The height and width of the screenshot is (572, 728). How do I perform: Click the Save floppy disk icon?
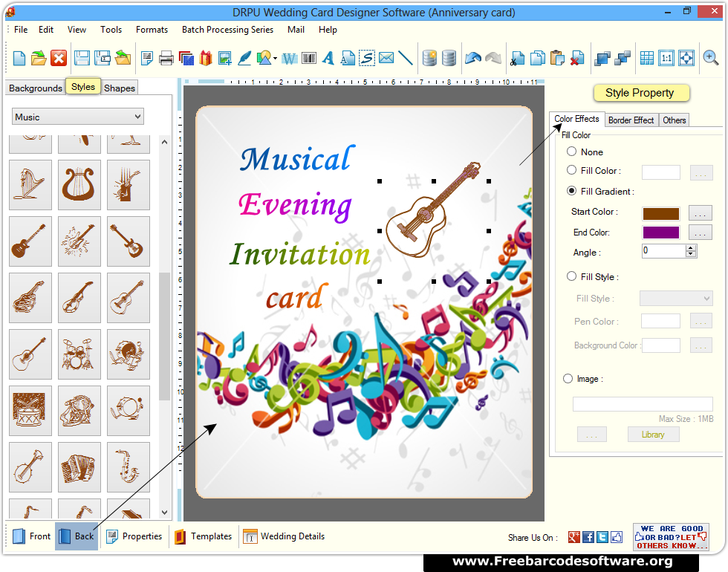click(82, 58)
